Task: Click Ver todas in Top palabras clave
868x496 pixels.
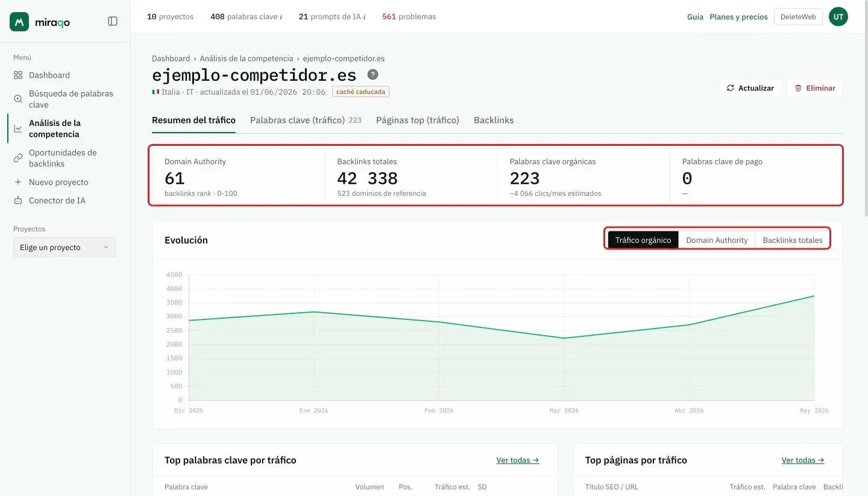Action: [518, 460]
